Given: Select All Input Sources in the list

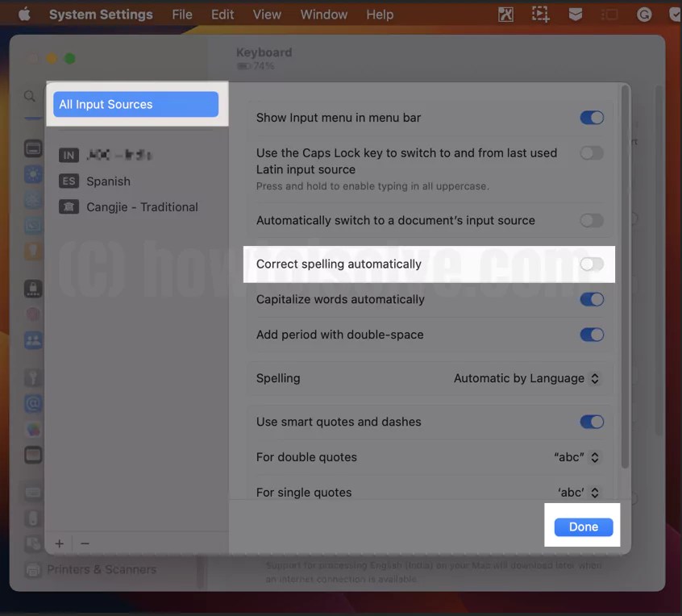Looking at the screenshot, I should coord(134,104).
